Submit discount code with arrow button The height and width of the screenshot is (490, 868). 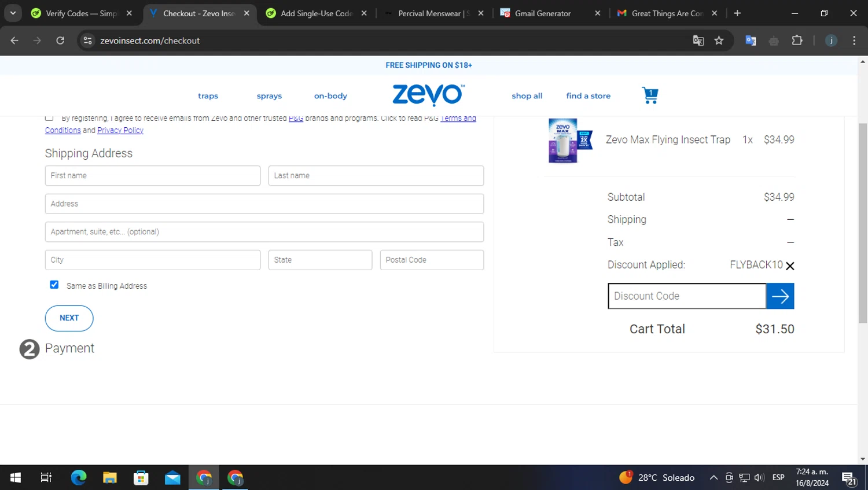pos(780,296)
